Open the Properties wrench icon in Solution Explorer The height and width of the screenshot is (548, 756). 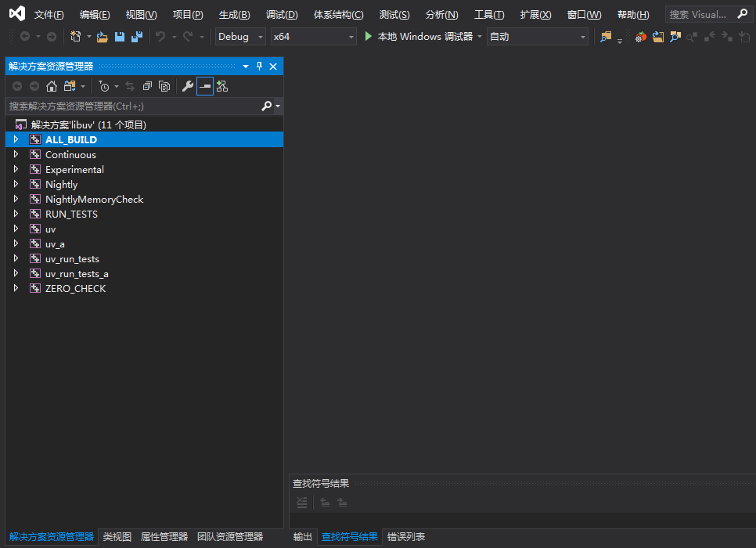[188, 86]
